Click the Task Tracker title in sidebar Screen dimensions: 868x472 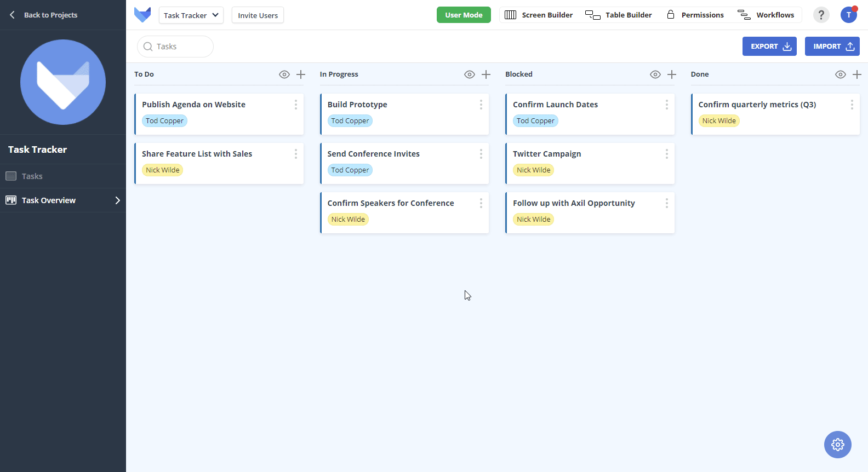tap(37, 149)
